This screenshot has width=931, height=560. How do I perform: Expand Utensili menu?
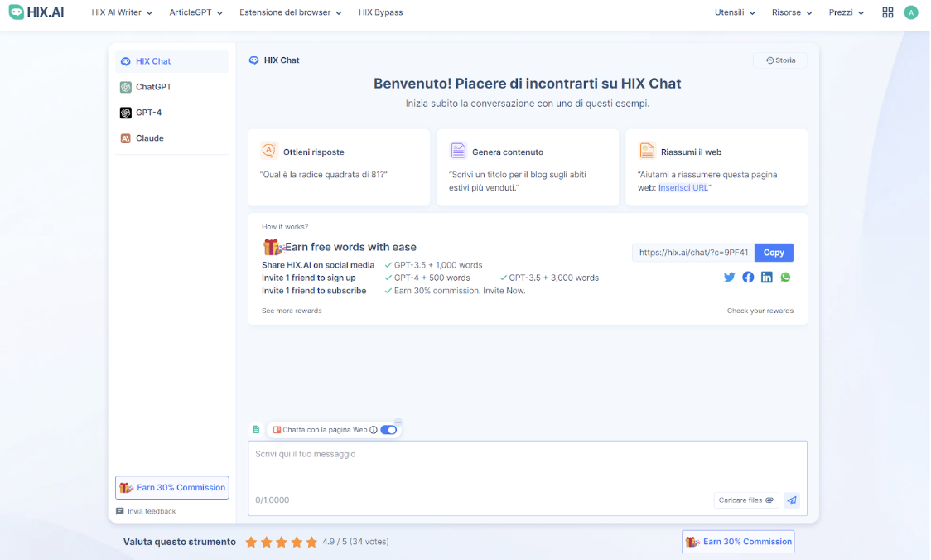pyautogui.click(x=735, y=12)
